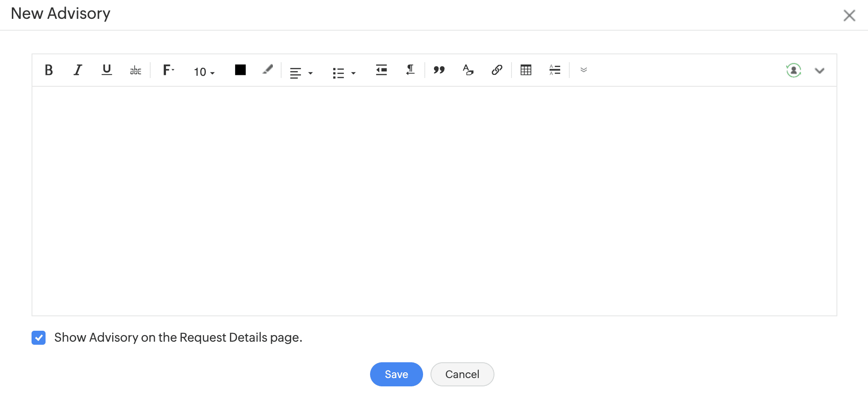Show more toolbar options
The width and height of the screenshot is (868, 396).
click(x=583, y=70)
